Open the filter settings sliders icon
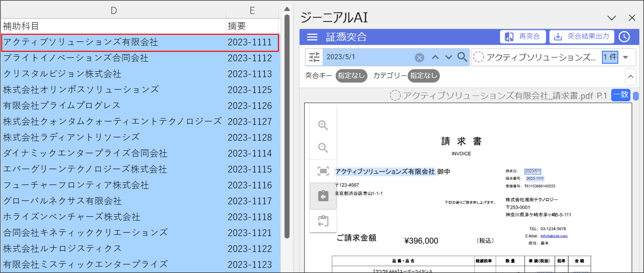 314,57
